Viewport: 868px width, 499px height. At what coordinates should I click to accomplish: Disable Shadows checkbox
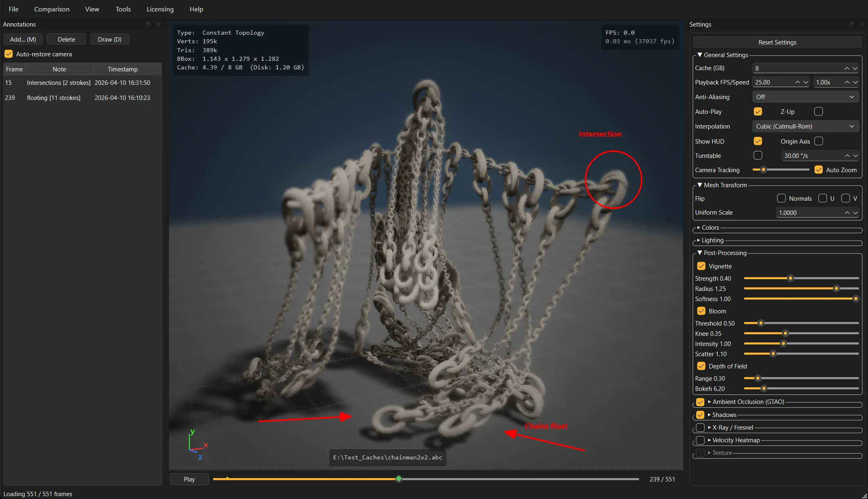(700, 415)
